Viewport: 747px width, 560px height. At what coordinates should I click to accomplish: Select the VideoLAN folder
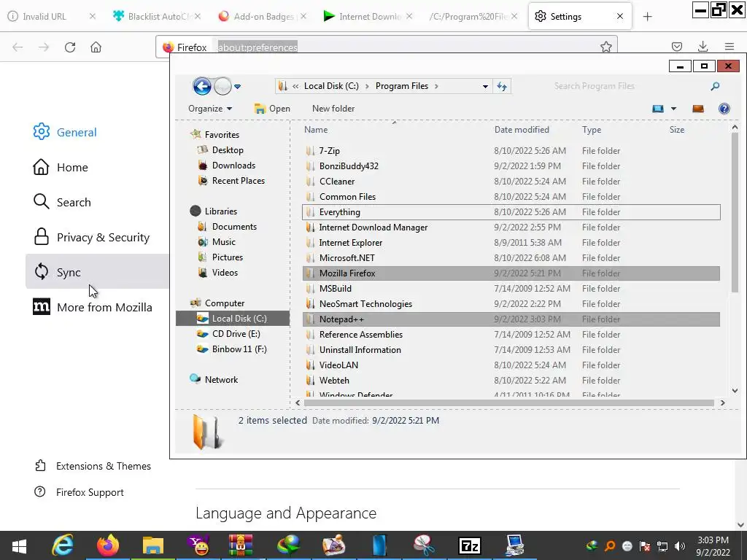[x=511, y=365]
